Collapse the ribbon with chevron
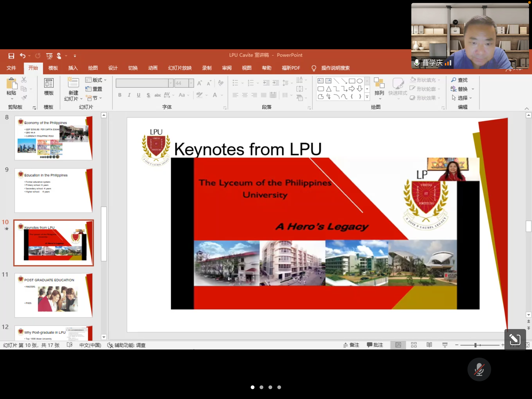The width and height of the screenshot is (532, 399). tap(527, 108)
